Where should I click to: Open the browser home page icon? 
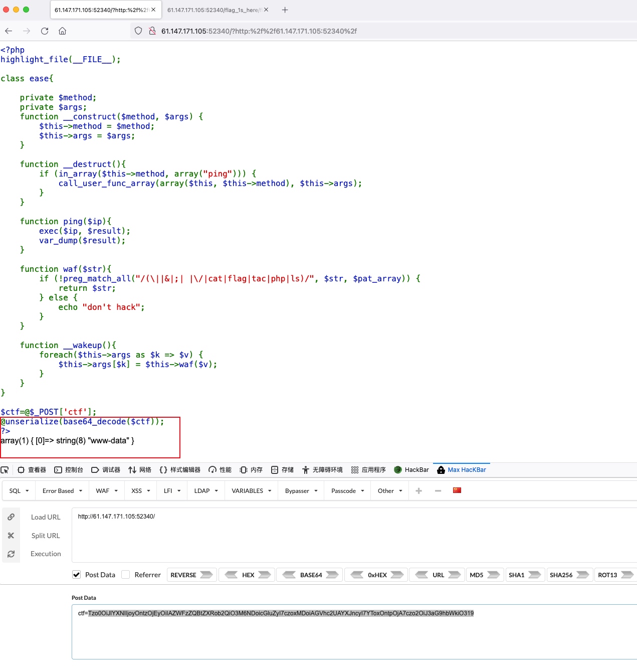click(63, 31)
